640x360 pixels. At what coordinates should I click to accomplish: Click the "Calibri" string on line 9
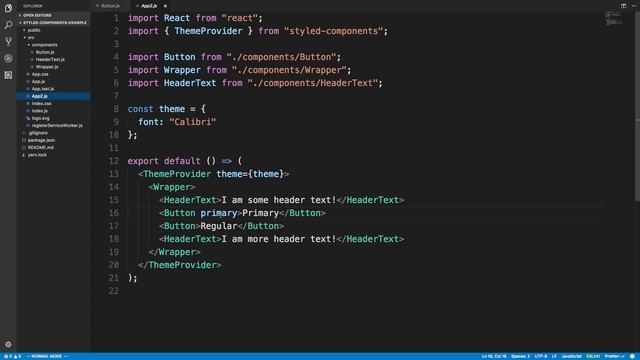click(192, 122)
